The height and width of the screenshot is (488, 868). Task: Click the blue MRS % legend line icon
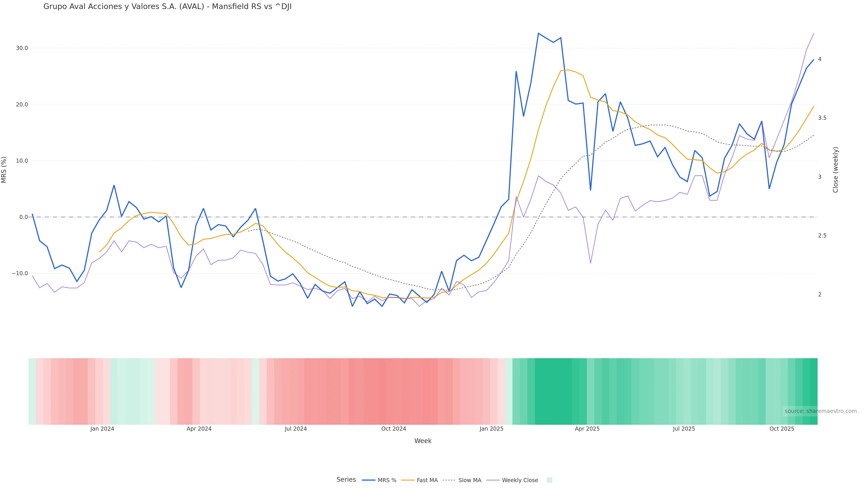click(368, 480)
